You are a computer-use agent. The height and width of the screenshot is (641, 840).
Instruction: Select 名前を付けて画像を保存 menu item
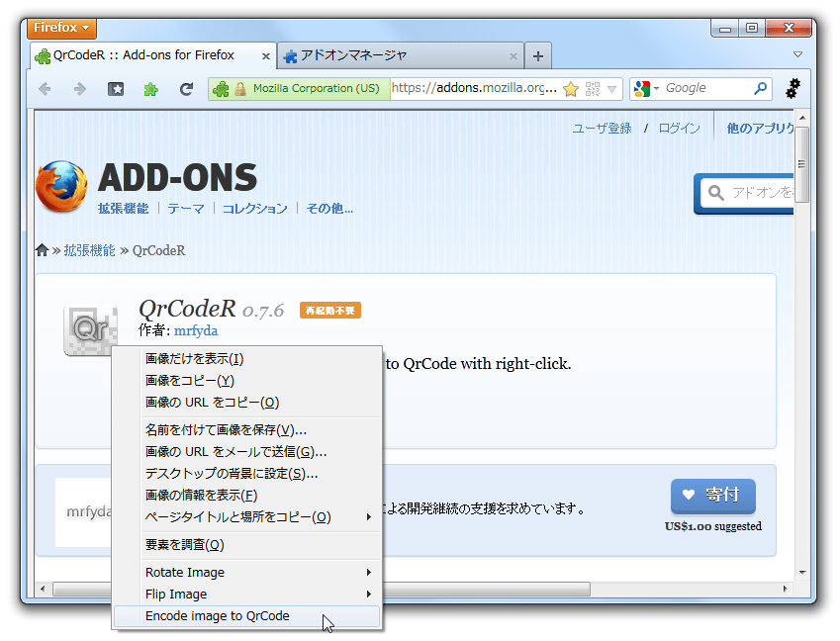[x=247, y=430]
